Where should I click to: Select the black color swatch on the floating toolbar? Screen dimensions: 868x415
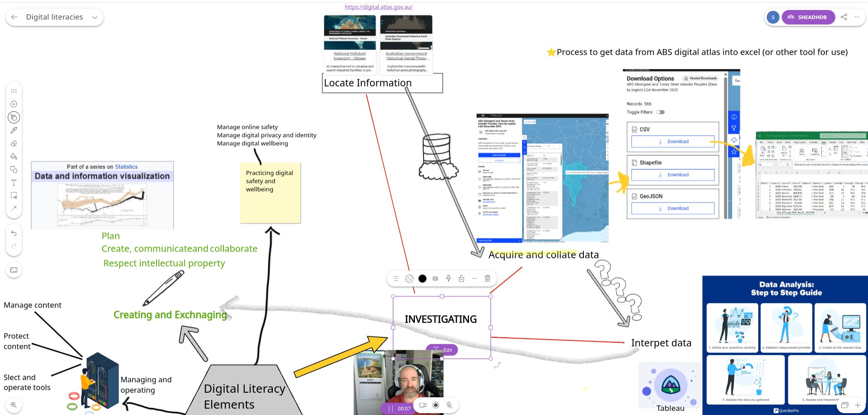pos(422,278)
